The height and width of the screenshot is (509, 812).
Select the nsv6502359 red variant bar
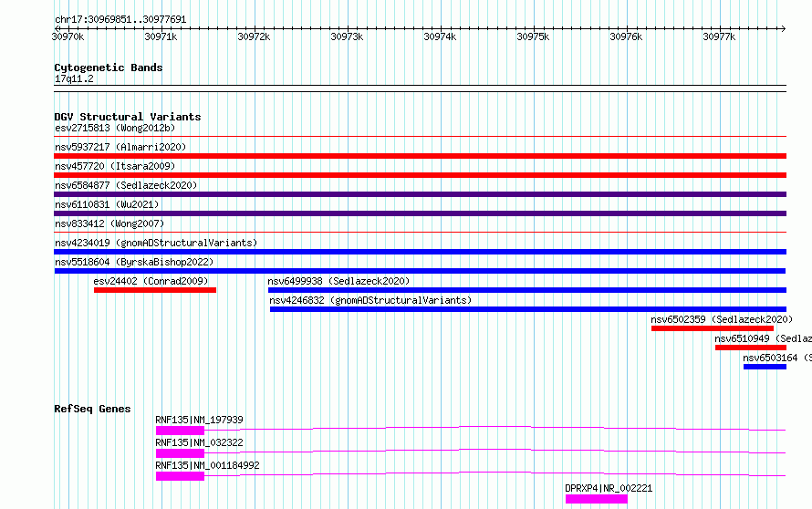[712, 328]
